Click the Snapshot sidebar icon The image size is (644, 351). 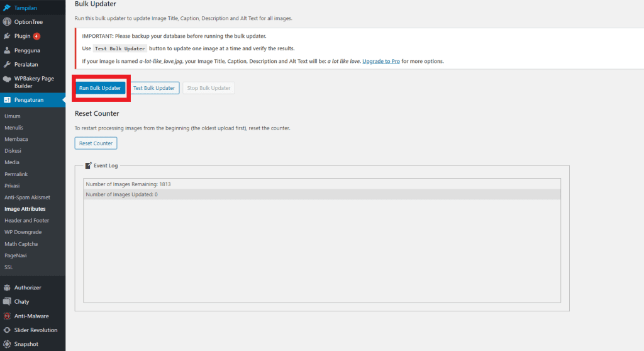point(7,344)
